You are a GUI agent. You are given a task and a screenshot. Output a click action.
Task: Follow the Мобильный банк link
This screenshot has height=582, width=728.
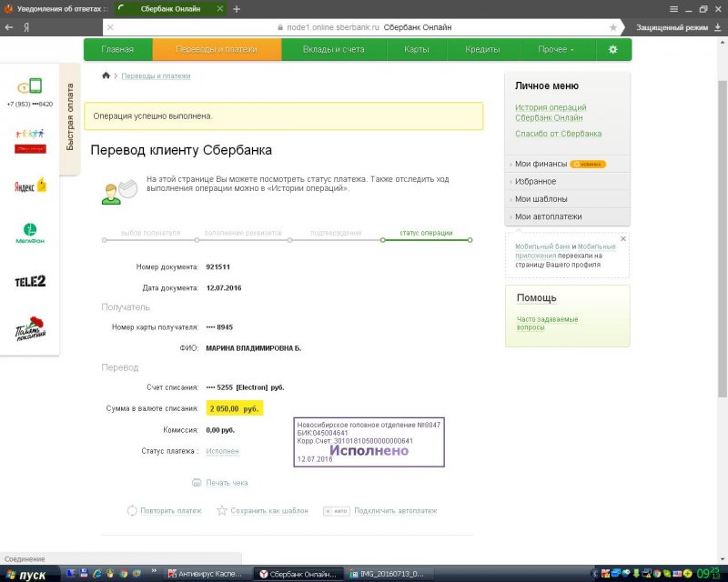coord(542,246)
